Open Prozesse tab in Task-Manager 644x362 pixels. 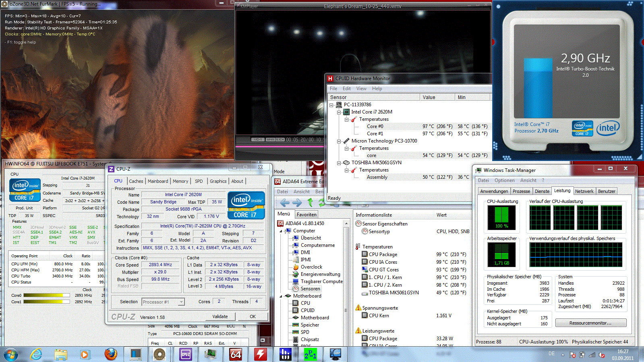click(x=522, y=191)
